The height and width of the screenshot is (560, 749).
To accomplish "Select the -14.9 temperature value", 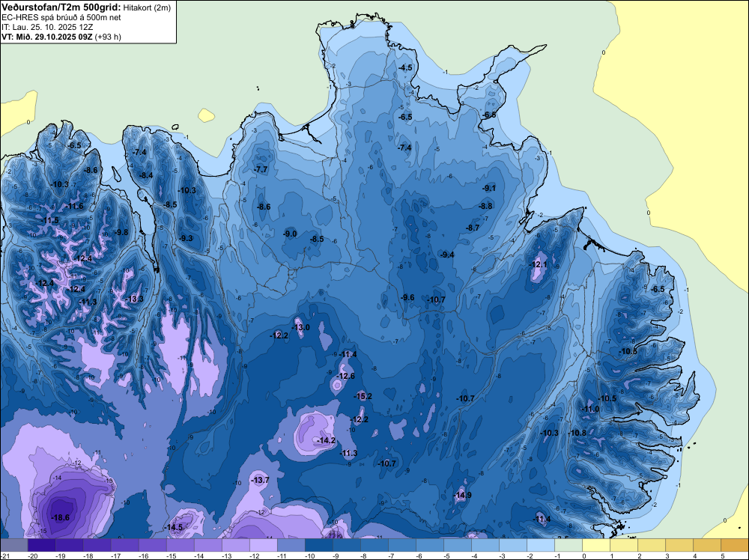I will (x=462, y=495).
